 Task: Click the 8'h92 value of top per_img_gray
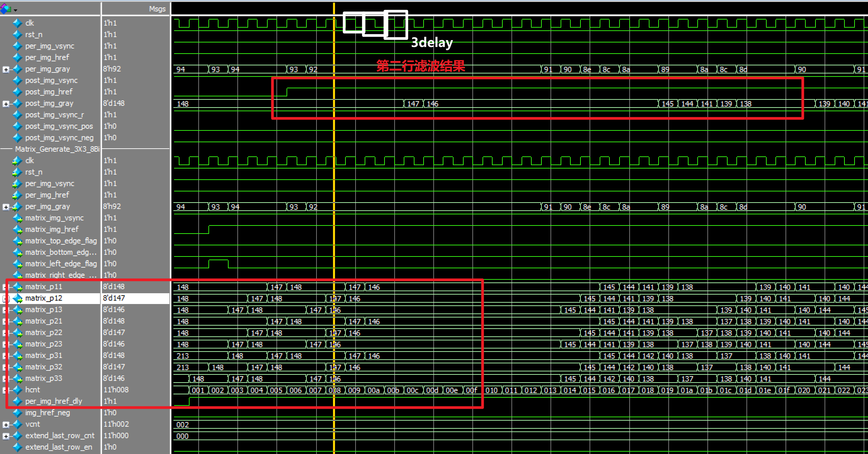[x=112, y=69]
